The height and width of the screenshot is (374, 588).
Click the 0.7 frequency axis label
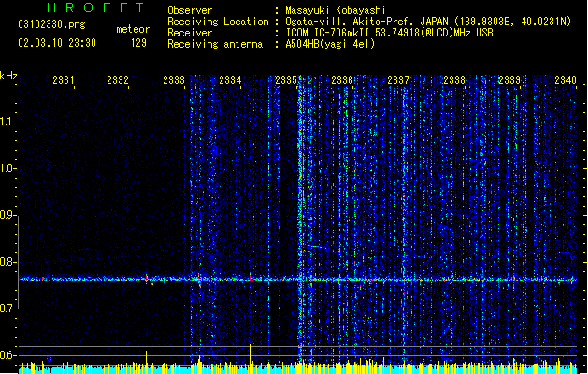tap(7, 309)
